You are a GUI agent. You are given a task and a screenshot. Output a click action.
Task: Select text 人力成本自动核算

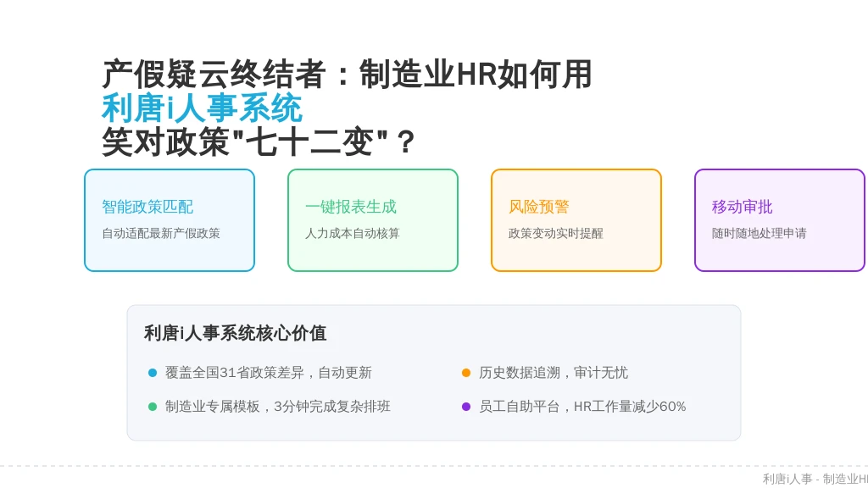(x=353, y=234)
